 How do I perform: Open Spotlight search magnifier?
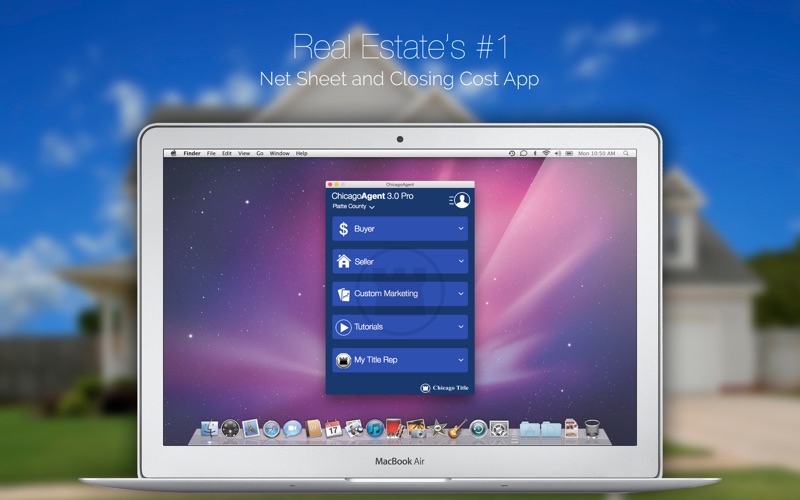tap(626, 153)
